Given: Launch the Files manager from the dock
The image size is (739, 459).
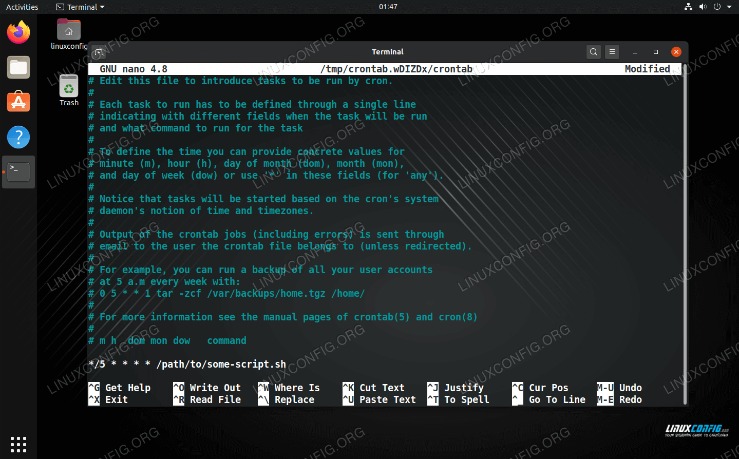Looking at the screenshot, I should point(18,67).
